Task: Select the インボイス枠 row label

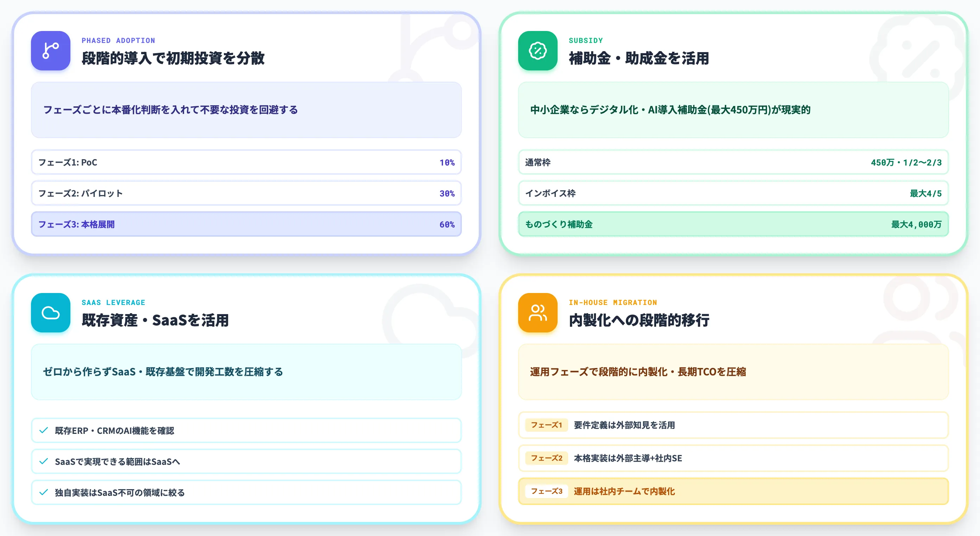Action: click(x=550, y=193)
